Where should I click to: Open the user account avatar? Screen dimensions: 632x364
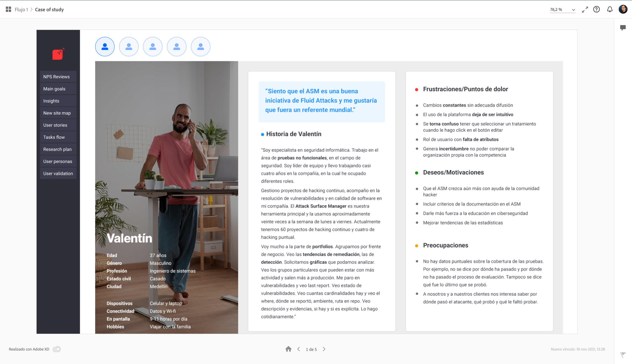[623, 10]
